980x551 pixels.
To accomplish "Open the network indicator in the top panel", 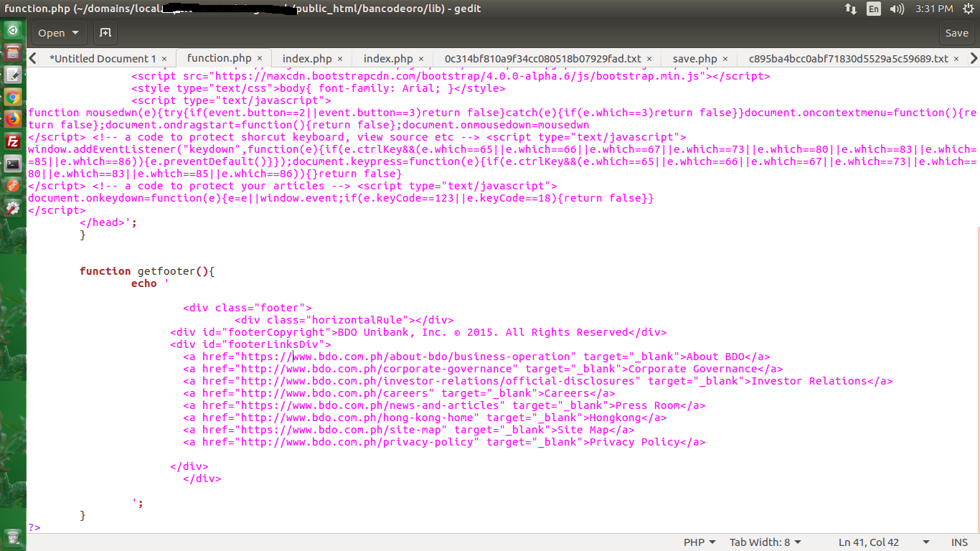I will click(x=851, y=9).
